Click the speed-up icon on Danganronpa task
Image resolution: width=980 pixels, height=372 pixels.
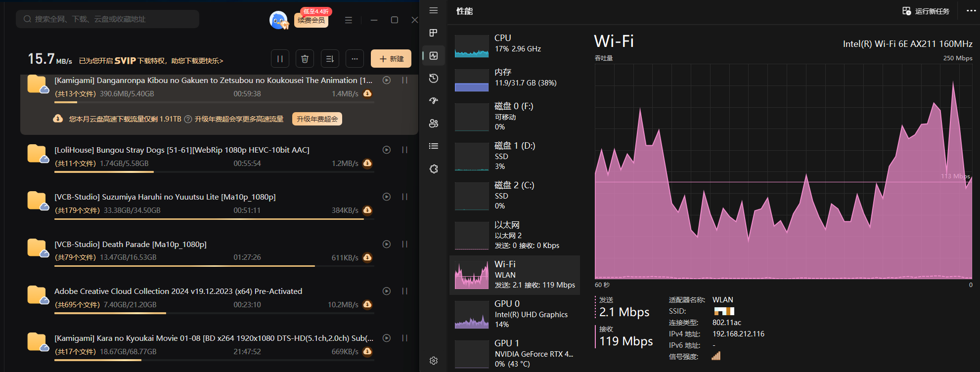click(367, 93)
